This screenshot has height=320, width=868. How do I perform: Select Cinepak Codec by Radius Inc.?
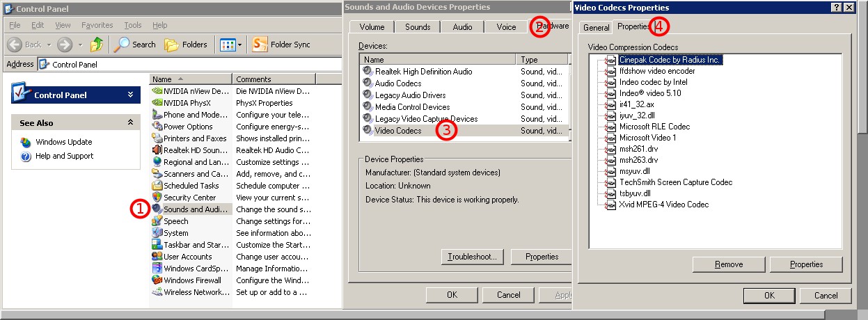coord(670,60)
